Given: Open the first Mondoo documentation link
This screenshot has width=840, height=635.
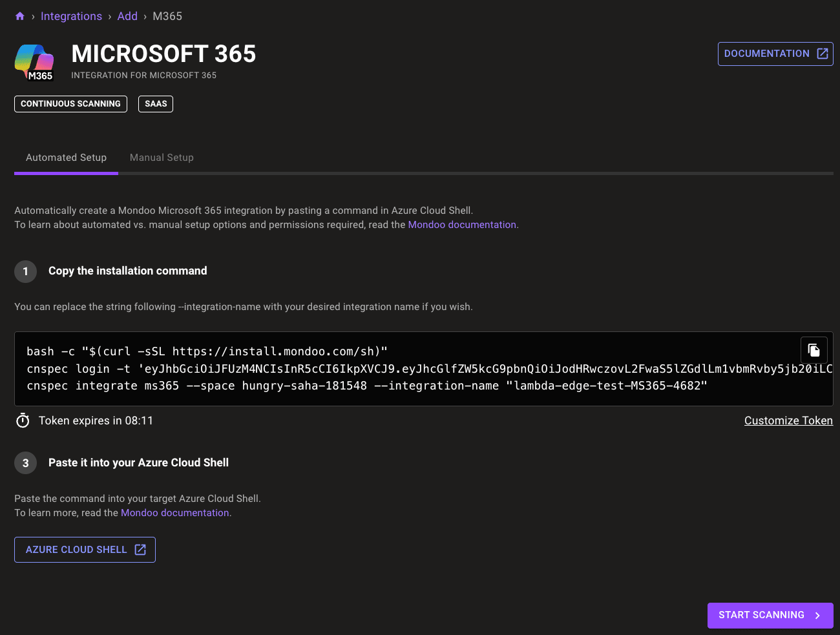Looking at the screenshot, I should (462, 224).
